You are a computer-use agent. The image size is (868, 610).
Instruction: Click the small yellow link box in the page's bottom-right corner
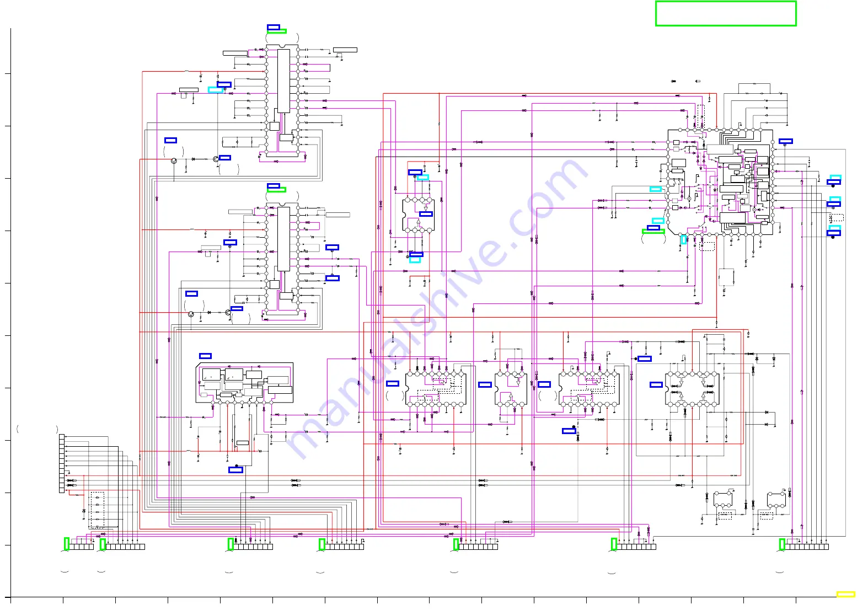(x=845, y=595)
